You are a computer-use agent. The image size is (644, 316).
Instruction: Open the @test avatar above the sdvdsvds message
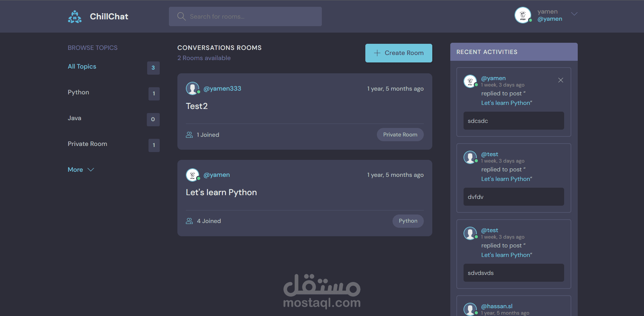(470, 234)
